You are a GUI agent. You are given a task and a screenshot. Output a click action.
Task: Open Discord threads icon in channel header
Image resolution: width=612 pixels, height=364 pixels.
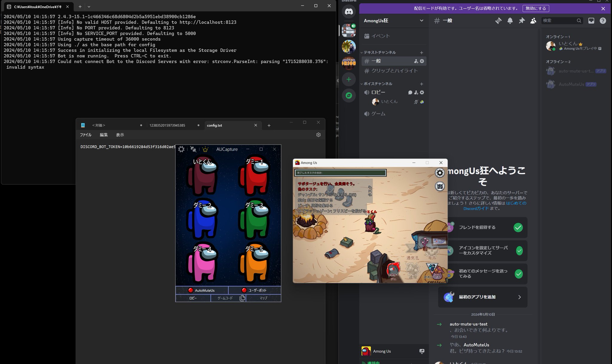coord(498,21)
